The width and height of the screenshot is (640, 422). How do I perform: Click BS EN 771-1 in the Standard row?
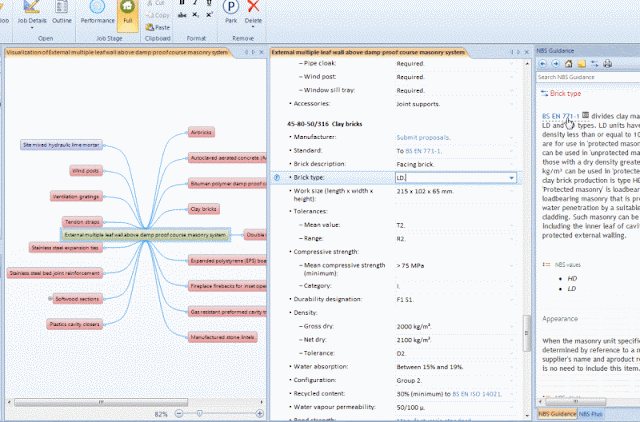423,151
